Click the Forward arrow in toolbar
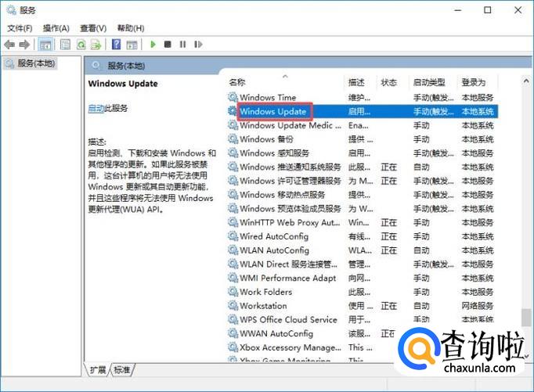Screen dimensions: 534x392 click(24, 45)
